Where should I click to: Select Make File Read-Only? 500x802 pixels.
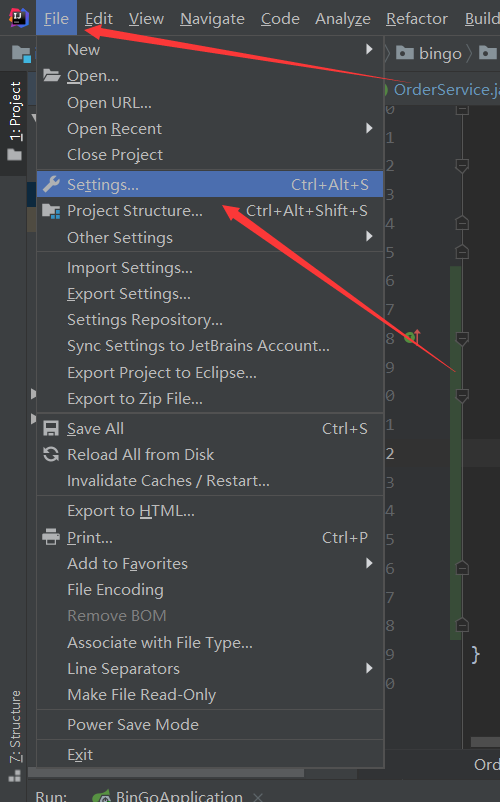point(210,695)
